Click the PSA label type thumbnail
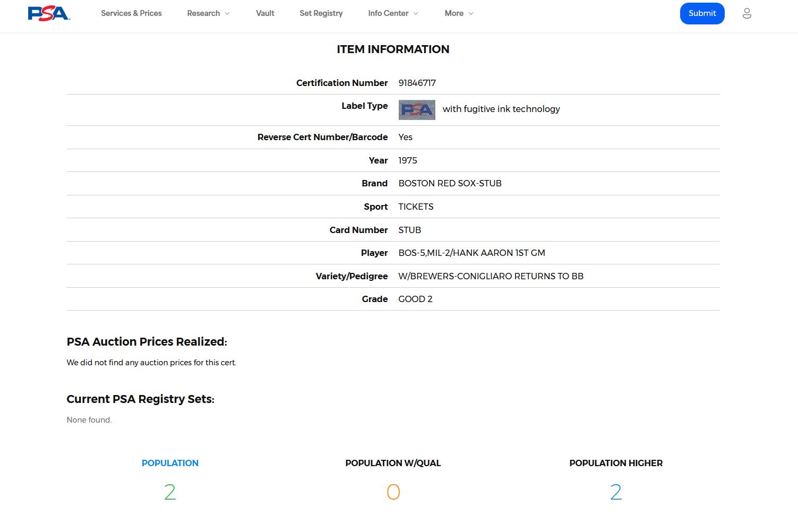 (x=417, y=110)
